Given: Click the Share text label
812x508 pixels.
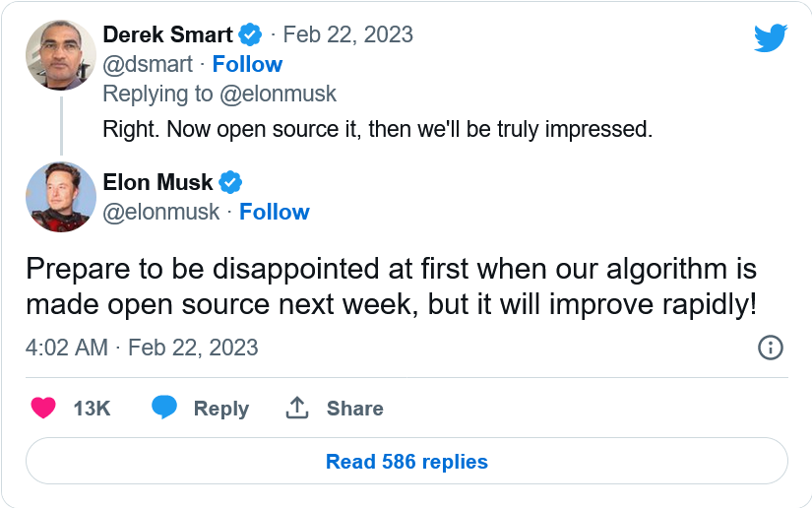Looking at the screenshot, I should (x=354, y=409).
